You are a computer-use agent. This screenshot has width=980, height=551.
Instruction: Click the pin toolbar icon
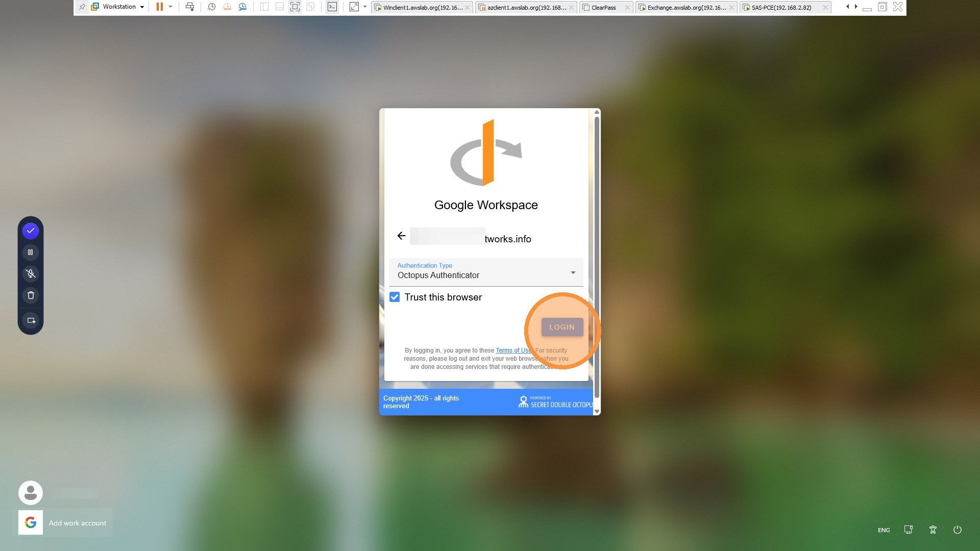pyautogui.click(x=82, y=7)
